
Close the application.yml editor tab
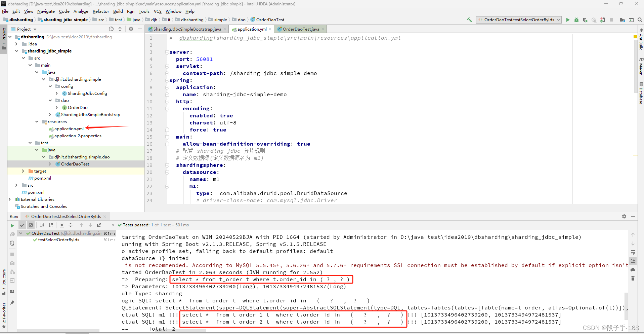(x=270, y=29)
